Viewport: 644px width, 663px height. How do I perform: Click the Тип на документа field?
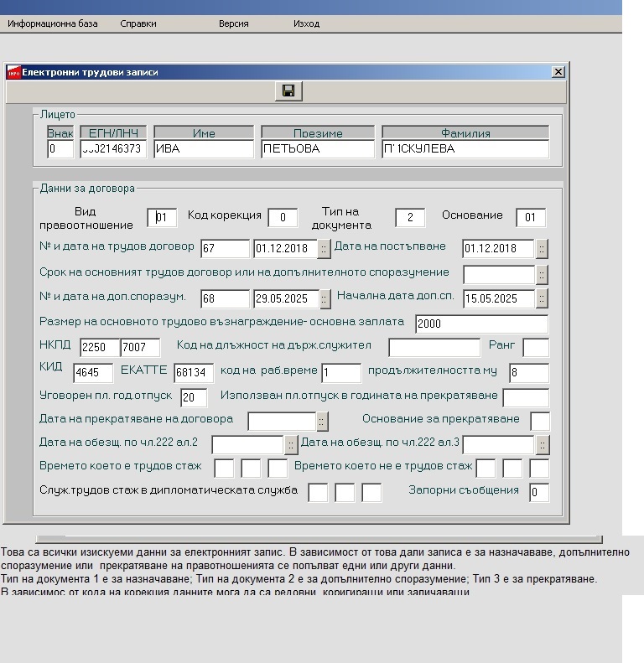(x=410, y=218)
